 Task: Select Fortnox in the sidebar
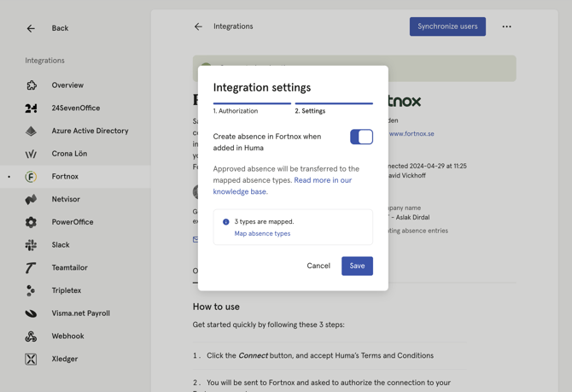pyautogui.click(x=75, y=177)
